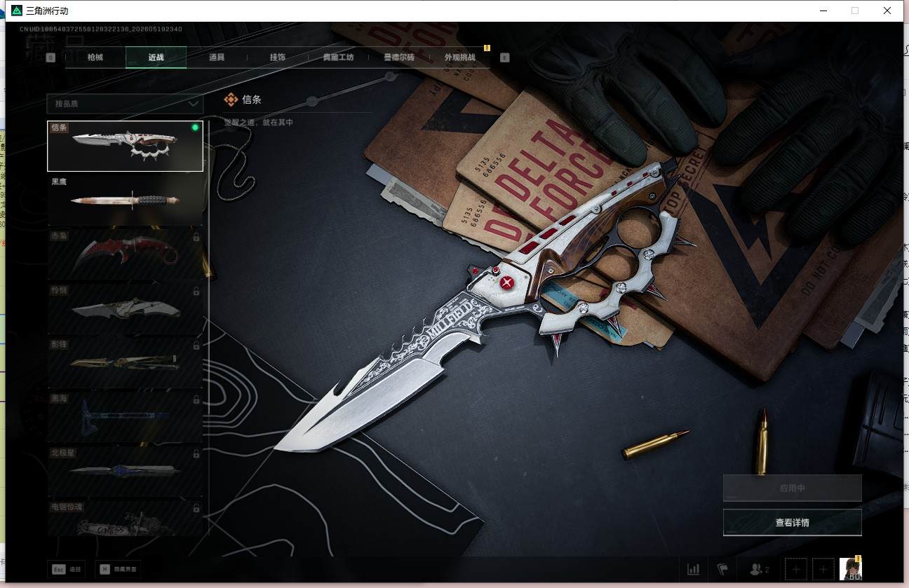The height and width of the screenshot is (588, 909).
Task: Open the player avatar profile
Action: coord(851,568)
